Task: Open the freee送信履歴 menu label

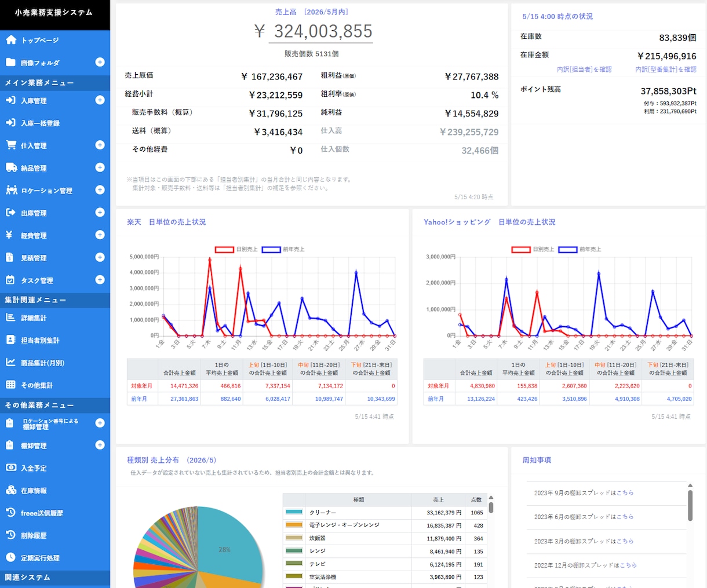Action: point(42,513)
